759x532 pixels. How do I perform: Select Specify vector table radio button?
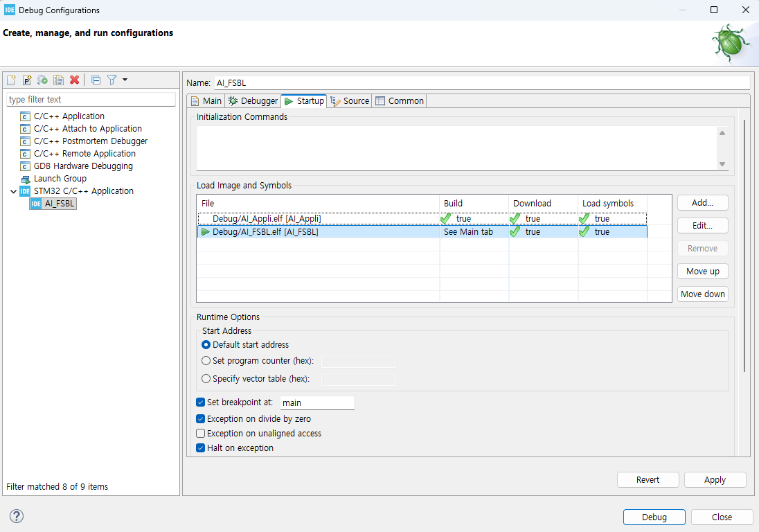[206, 379]
